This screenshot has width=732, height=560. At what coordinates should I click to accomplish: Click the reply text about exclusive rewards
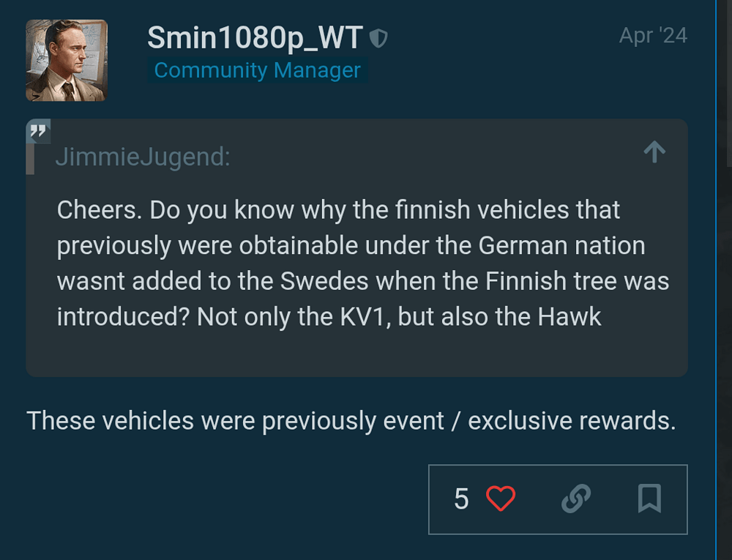(351, 421)
